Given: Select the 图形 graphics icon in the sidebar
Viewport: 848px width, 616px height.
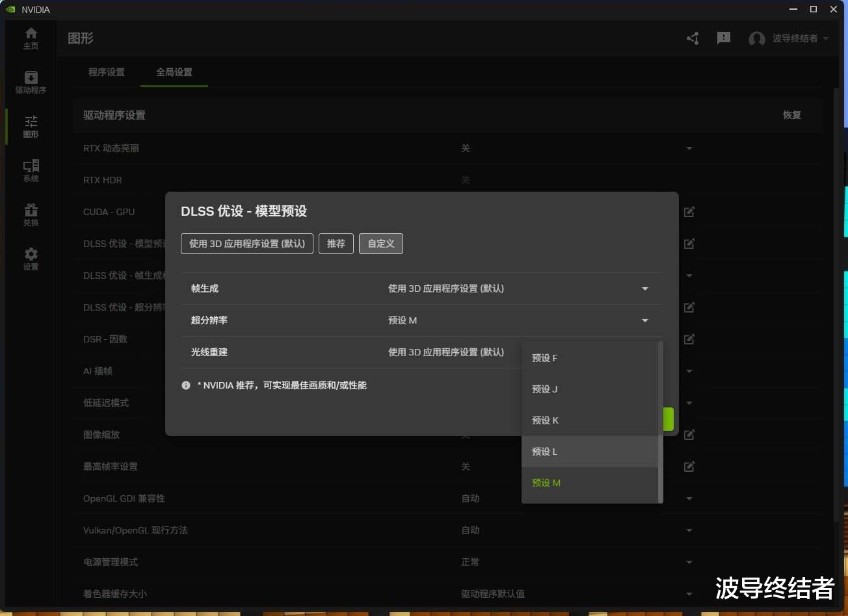Looking at the screenshot, I should tap(31, 122).
